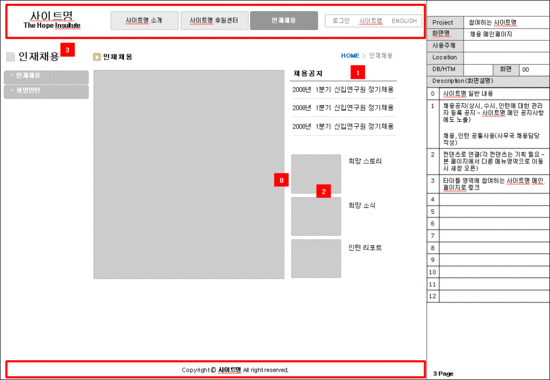Open the 사이트명 후원센터 menu tab
This screenshot has height=380, width=550.
click(x=214, y=20)
